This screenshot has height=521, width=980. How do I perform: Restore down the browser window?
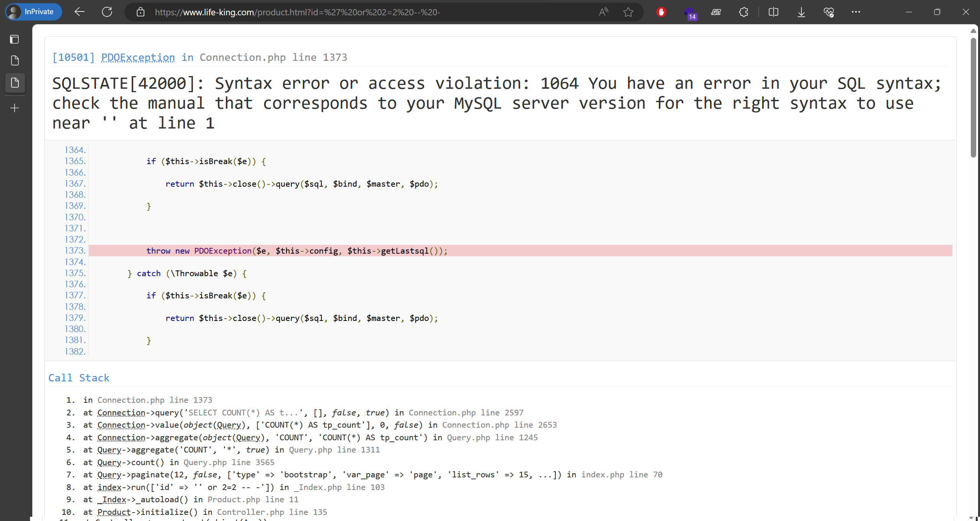[937, 12]
